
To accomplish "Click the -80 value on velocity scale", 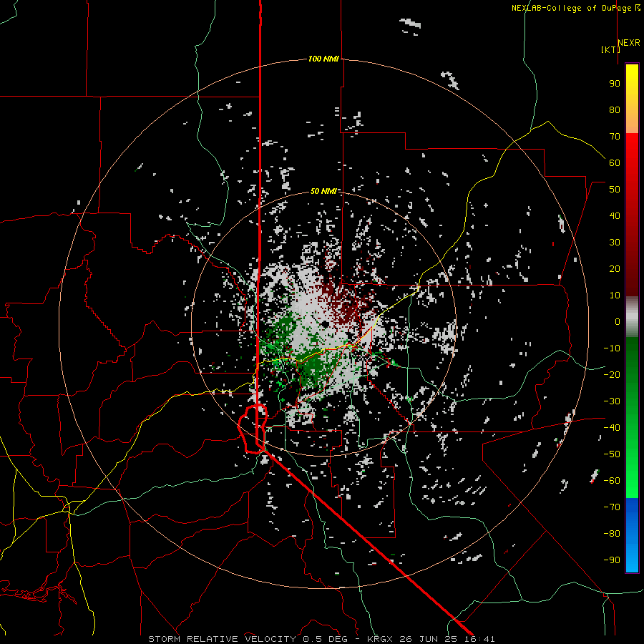I will [612, 534].
